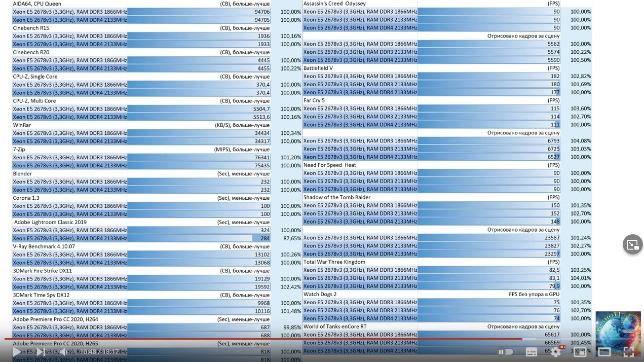644x362 pixels.
Task: Select the Far Cry 5 frames value 6793
Action: pyautogui.click(x=553, y=141)
